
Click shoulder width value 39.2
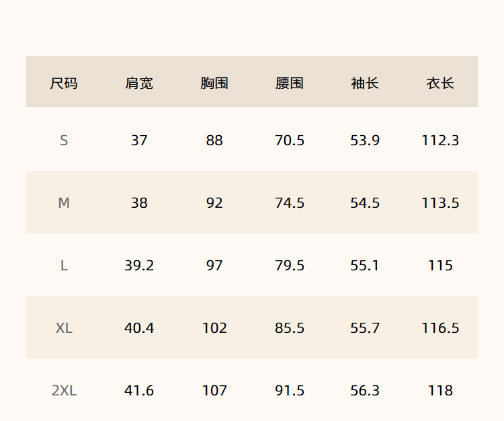139,266
